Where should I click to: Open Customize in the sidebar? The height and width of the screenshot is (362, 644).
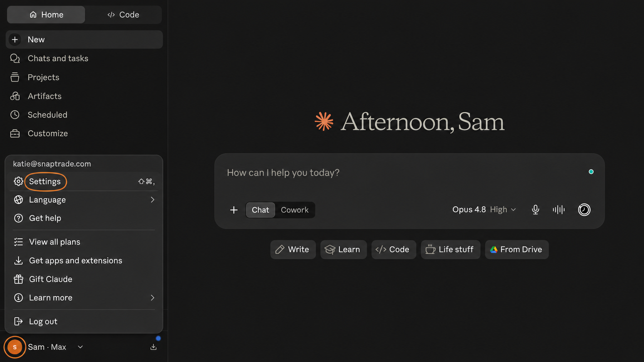(84, 134)
